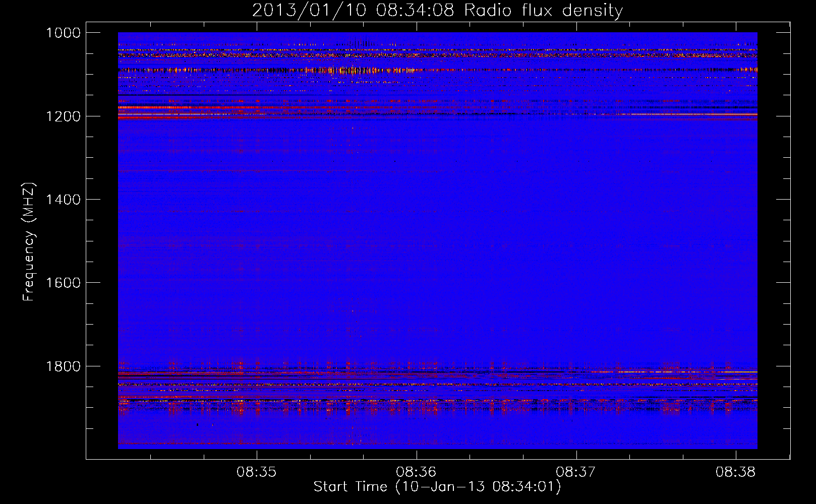Click the "Start Time (10-Jan-13 08:34:01)" label

[437, 487]
